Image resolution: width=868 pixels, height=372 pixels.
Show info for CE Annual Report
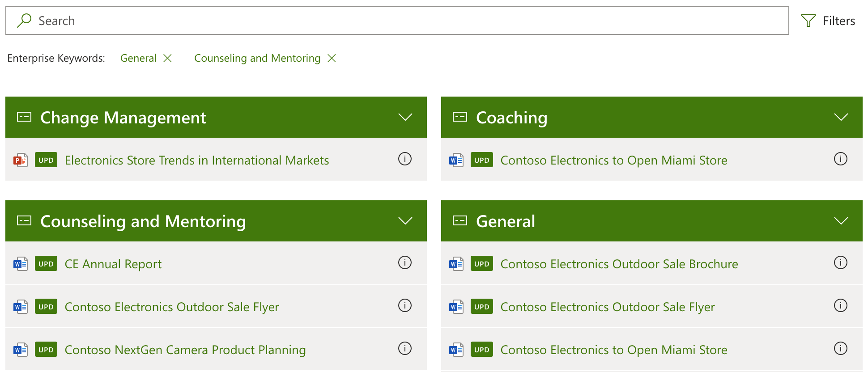(405, 262)
